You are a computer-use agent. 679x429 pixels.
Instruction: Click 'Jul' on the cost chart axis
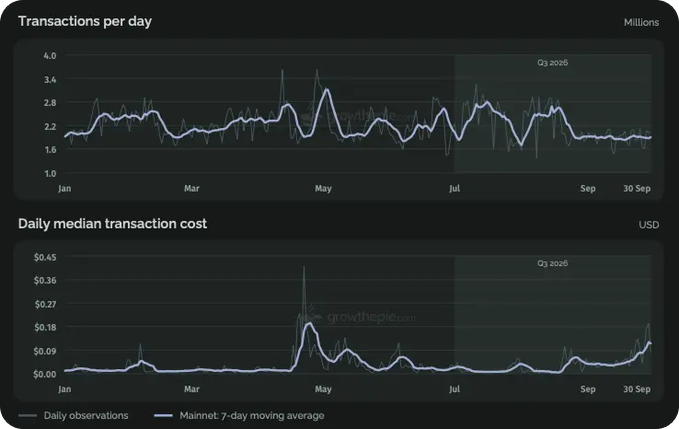pos(455,389)
